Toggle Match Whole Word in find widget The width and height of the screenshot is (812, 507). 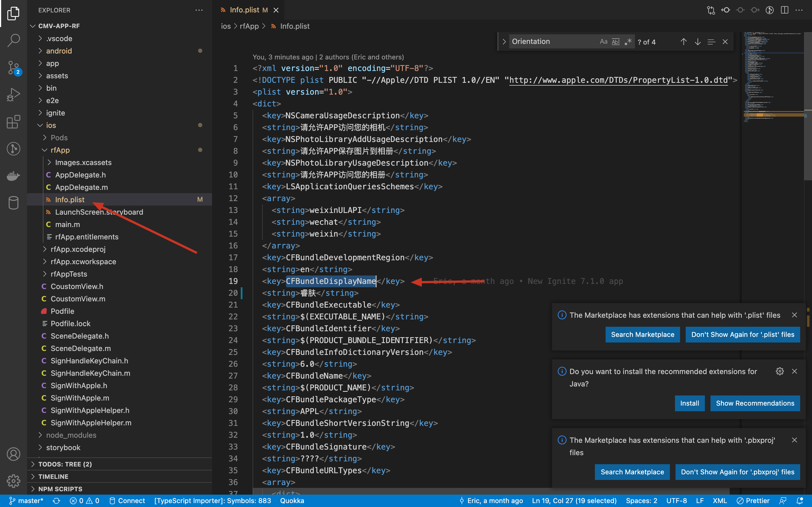(x=615, y=42)
